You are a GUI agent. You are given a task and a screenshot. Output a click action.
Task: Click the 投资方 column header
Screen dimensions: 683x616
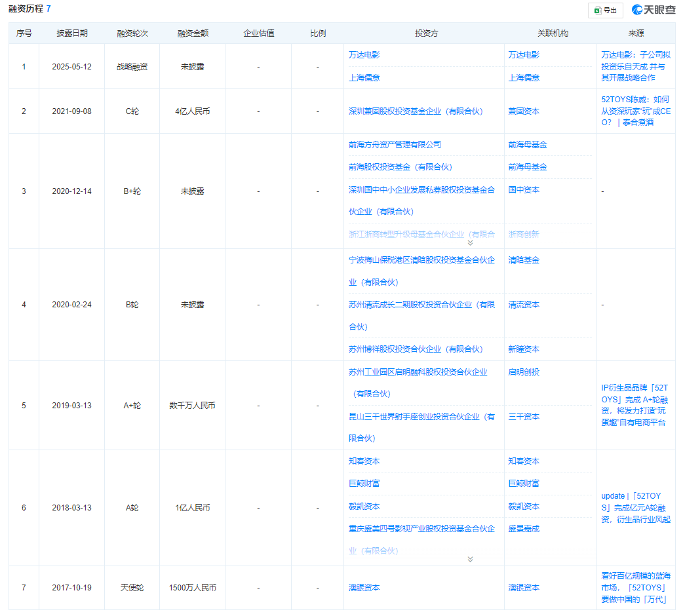tap(427, 33)
